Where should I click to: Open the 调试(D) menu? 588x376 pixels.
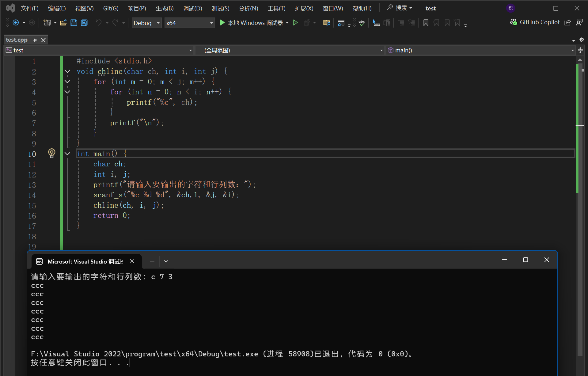click(x=193, y=8)
